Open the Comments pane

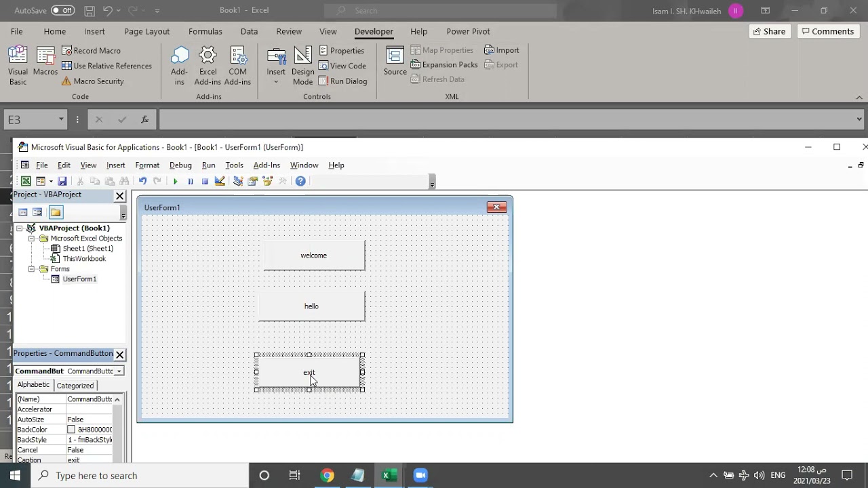click(x=827, y=31)
